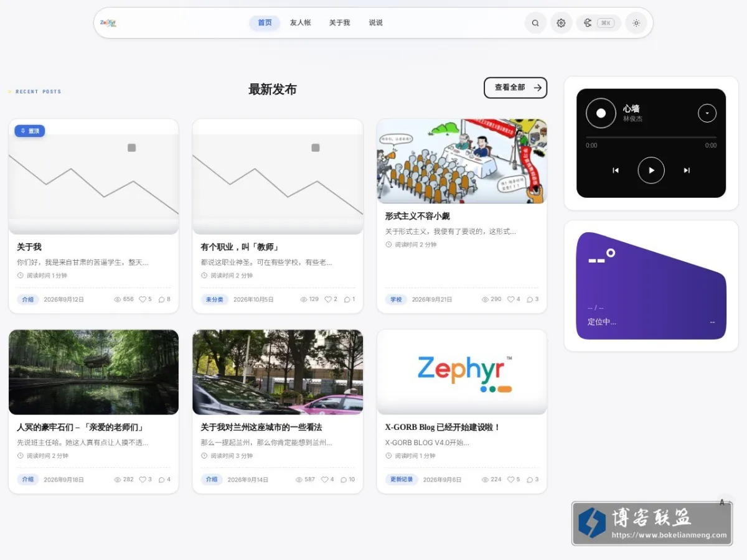Click the views eye icon showing 587
The width and height of the screenshot is (747, 560).
pos(299,480)
